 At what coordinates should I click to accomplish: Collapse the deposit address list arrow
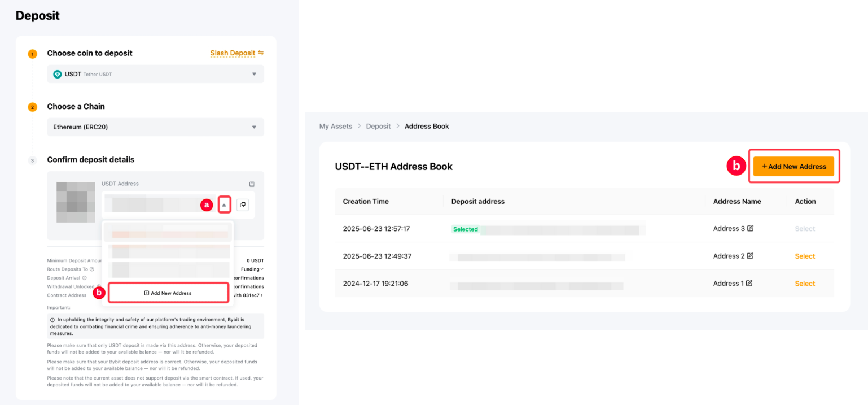tap(224, 205)
